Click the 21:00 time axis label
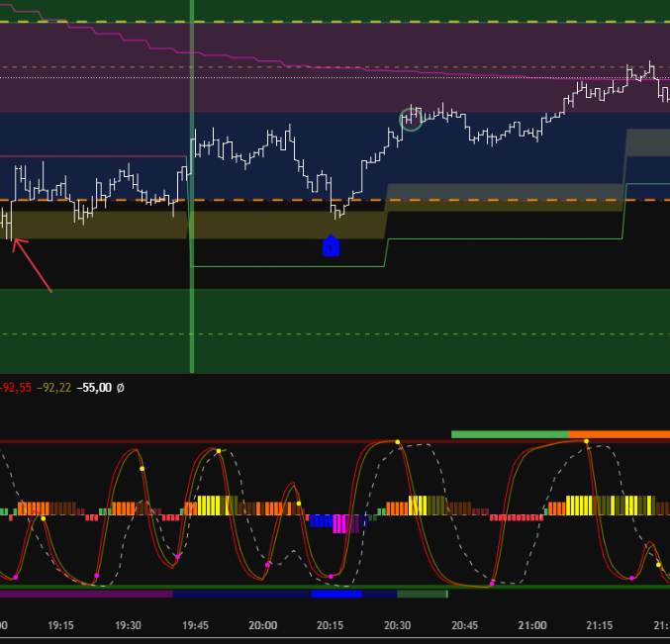Viewport: 670px width, 644px height. coord(532,625)
